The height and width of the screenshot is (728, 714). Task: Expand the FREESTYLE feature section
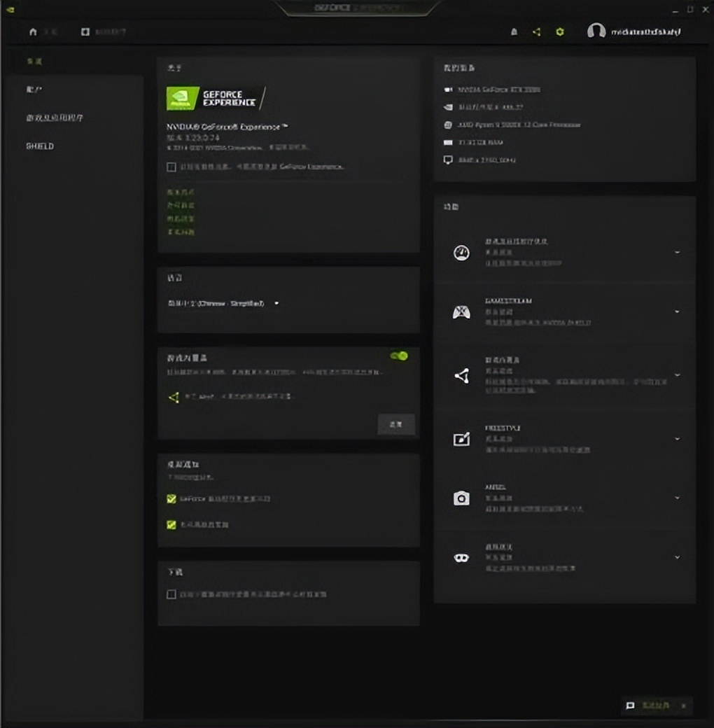(x=676, y=439)
